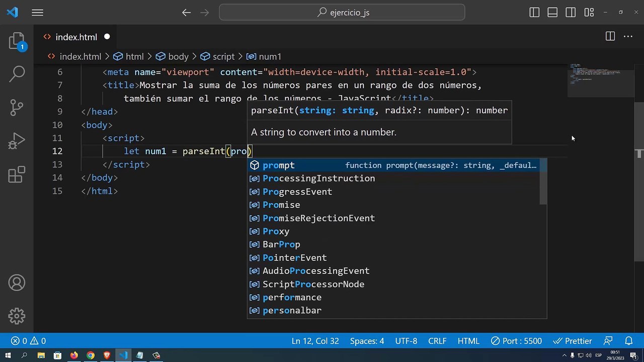Open the Explorer view in activity bar
The image size is (644, 362).
(x=17, y=41)
